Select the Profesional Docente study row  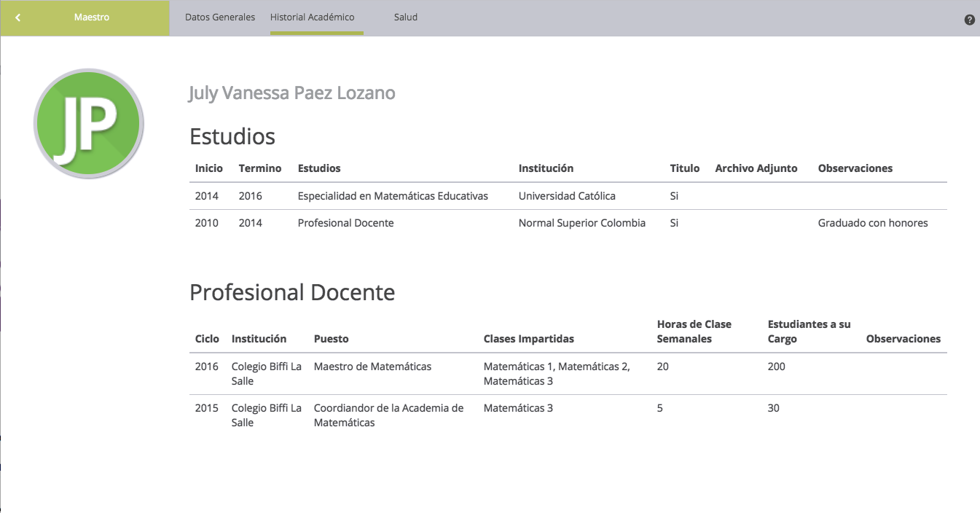(x=345, y=223)
